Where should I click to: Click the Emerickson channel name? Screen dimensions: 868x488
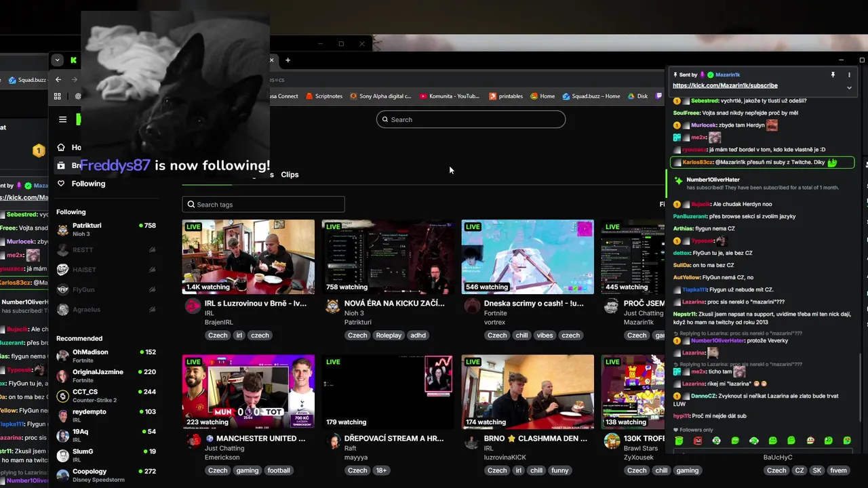tap(222, 457)
